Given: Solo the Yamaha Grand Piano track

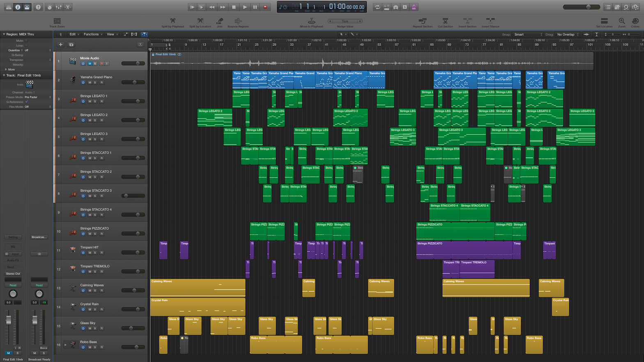Looking at the screenshot, I should pyautogui.click(x=95, y=83).
